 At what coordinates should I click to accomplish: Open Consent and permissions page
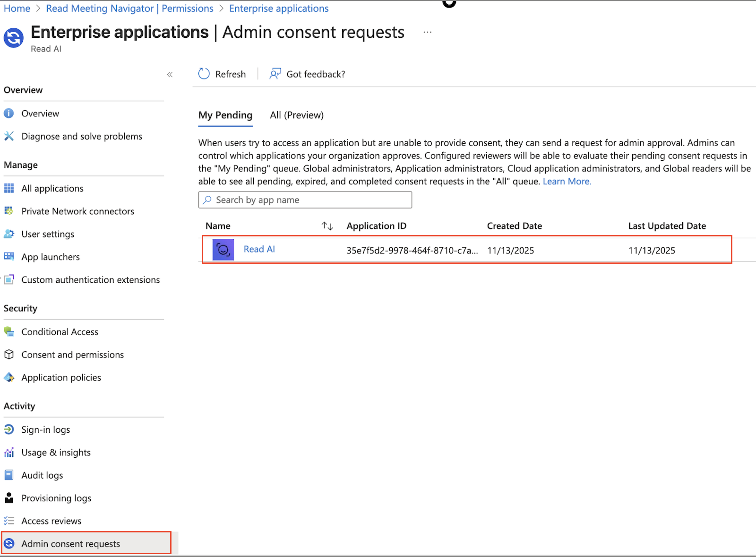73,355
